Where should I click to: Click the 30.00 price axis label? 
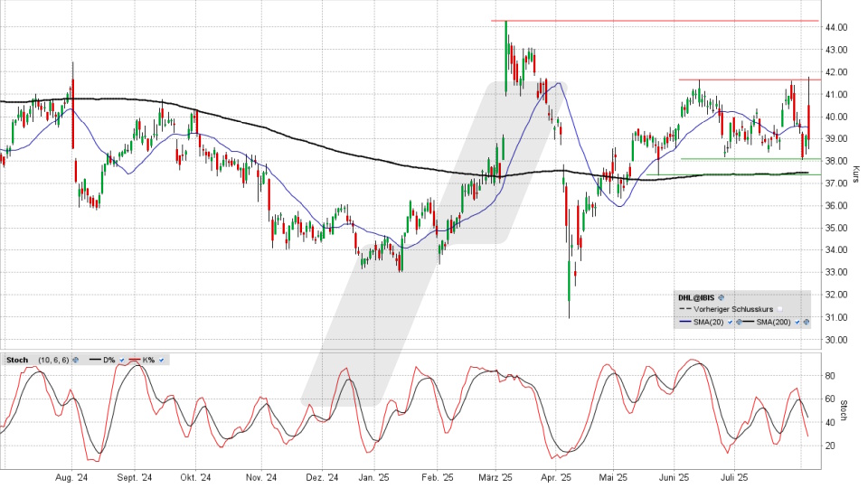[835, 340]
